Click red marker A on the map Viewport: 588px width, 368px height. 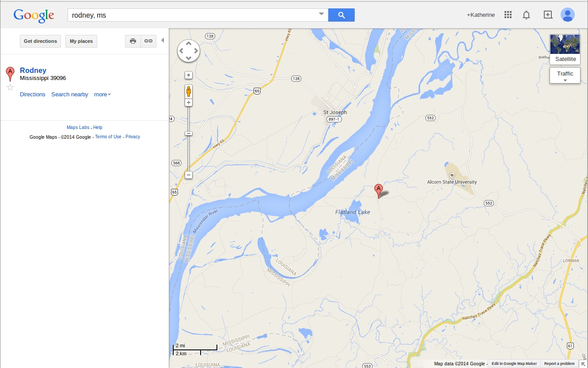click(379, 191)
